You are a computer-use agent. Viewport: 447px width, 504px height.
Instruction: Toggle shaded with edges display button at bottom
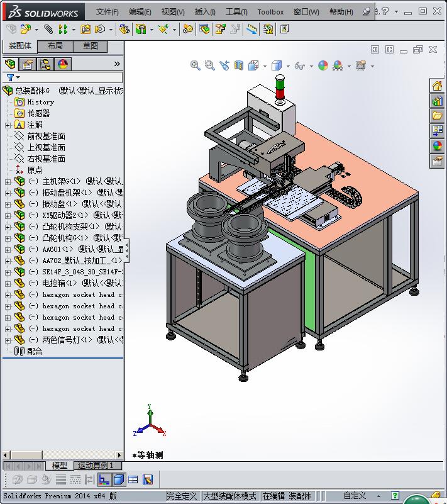click(x=119, y=480)
